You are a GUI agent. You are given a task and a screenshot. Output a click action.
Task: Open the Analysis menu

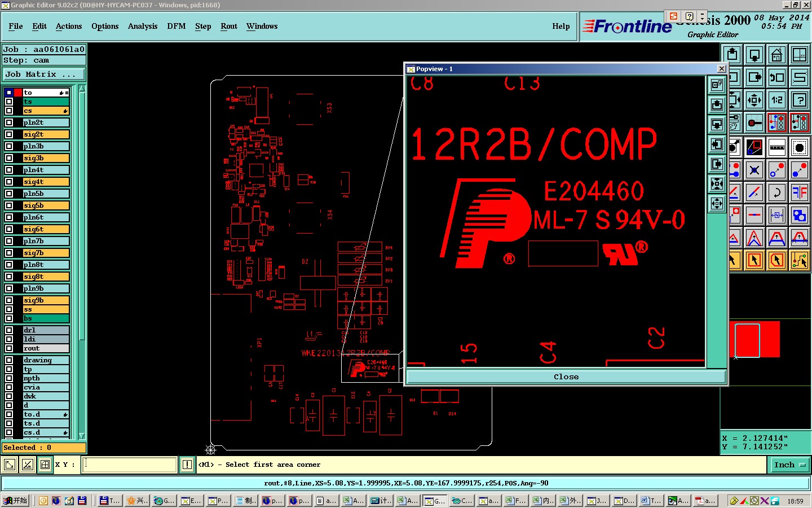(143, 27)
